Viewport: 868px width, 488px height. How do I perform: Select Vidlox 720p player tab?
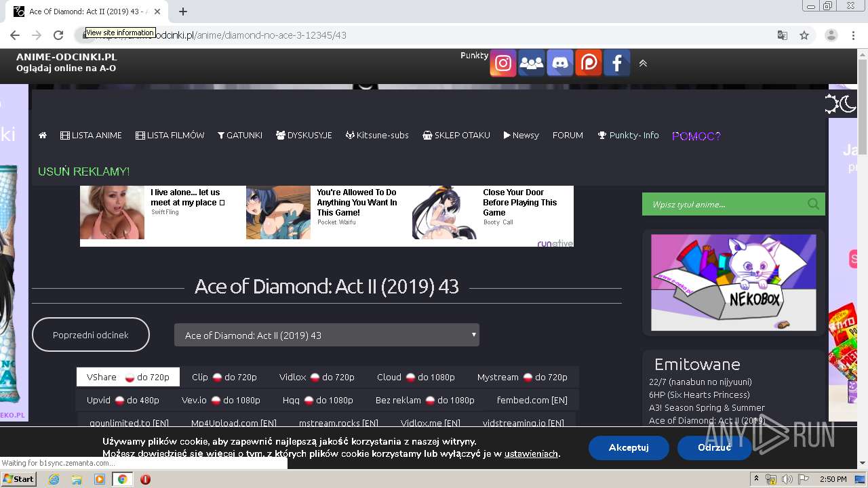coord(317,377)
